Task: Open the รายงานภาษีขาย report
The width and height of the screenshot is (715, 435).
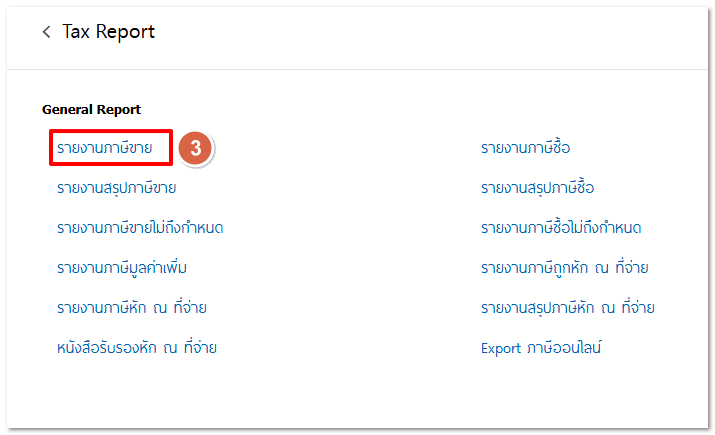Action: click(x=105, y=148)
